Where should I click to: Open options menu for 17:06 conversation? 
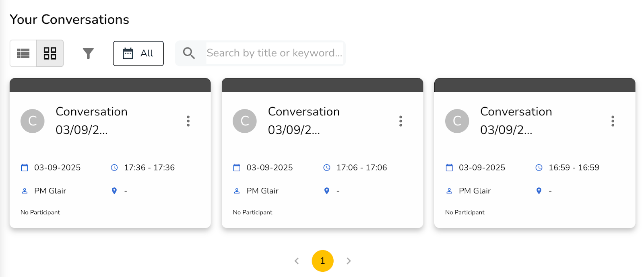(x=400, y=121)
